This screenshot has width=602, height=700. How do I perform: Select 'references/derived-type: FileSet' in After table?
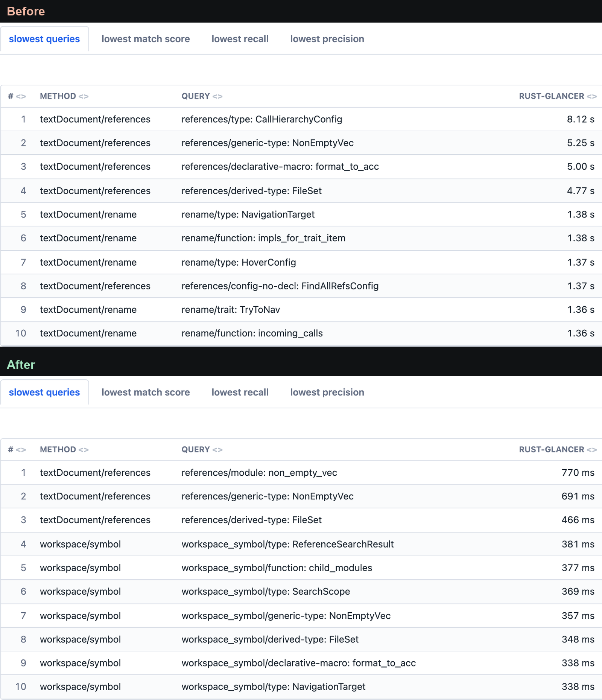tap(251, 520)
